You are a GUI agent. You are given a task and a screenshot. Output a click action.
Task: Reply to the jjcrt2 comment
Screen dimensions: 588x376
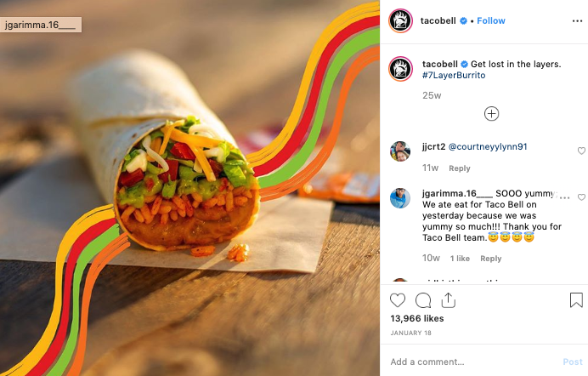[460, 168]
